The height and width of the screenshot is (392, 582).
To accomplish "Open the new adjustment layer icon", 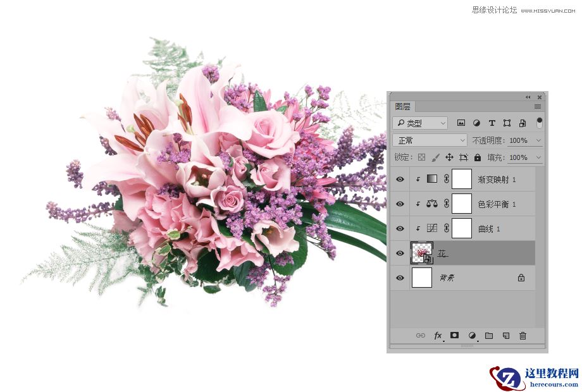I will (x=472, y=335).
